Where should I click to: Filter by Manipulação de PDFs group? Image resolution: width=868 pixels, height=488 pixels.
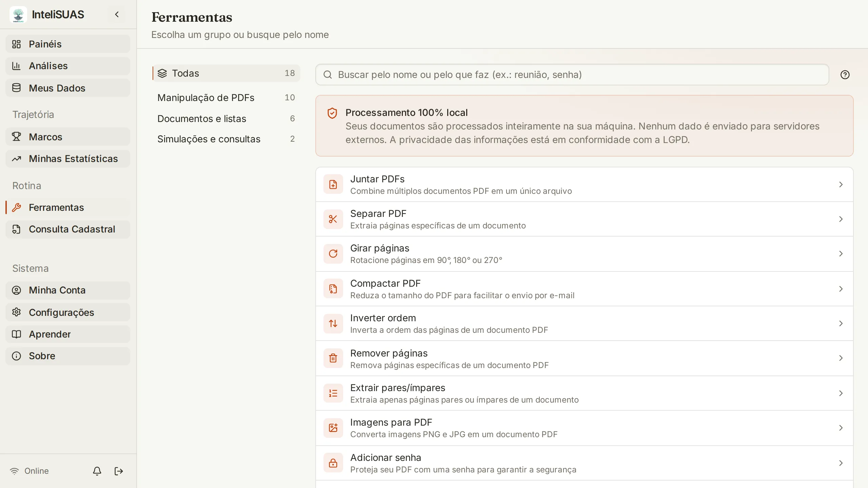(226, 98)
